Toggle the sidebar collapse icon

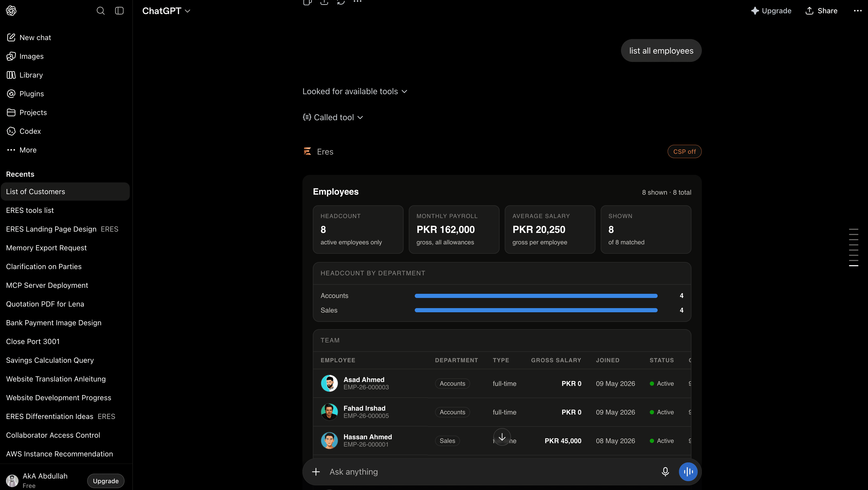point(119,11)
